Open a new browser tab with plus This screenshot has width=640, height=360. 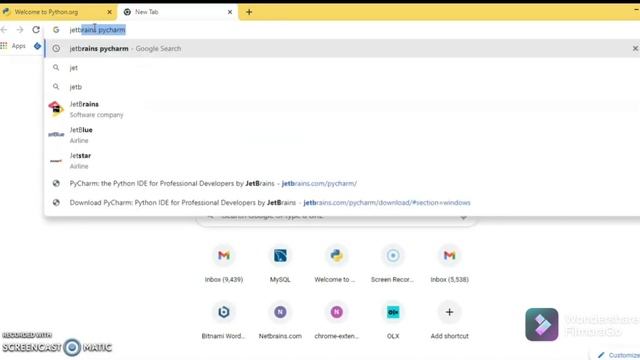(249, 12)
